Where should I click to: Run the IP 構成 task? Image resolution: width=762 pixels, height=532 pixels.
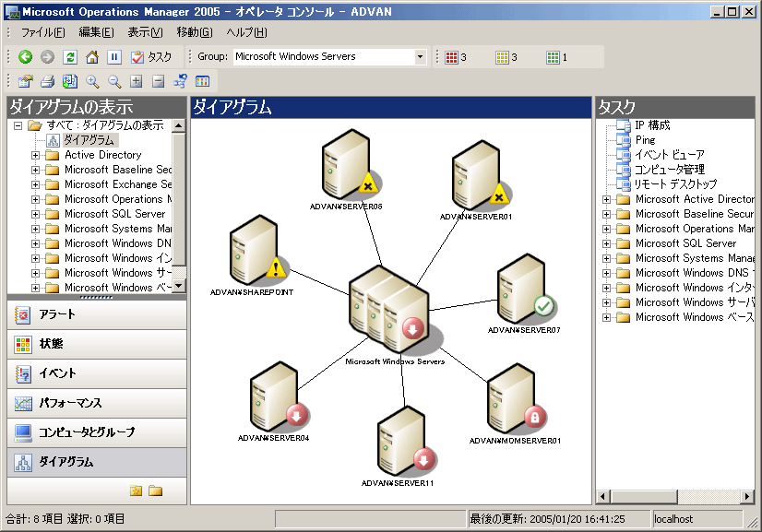click(652, 125)
